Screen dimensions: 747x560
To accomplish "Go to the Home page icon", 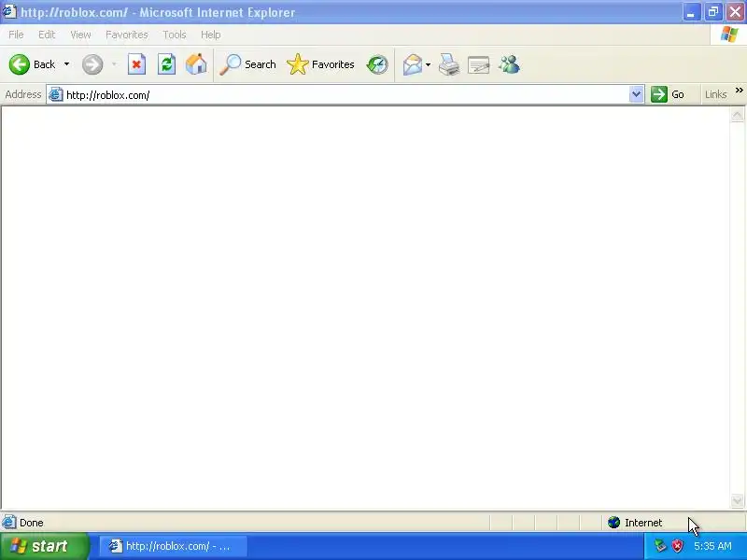I will tap(196, 64).
